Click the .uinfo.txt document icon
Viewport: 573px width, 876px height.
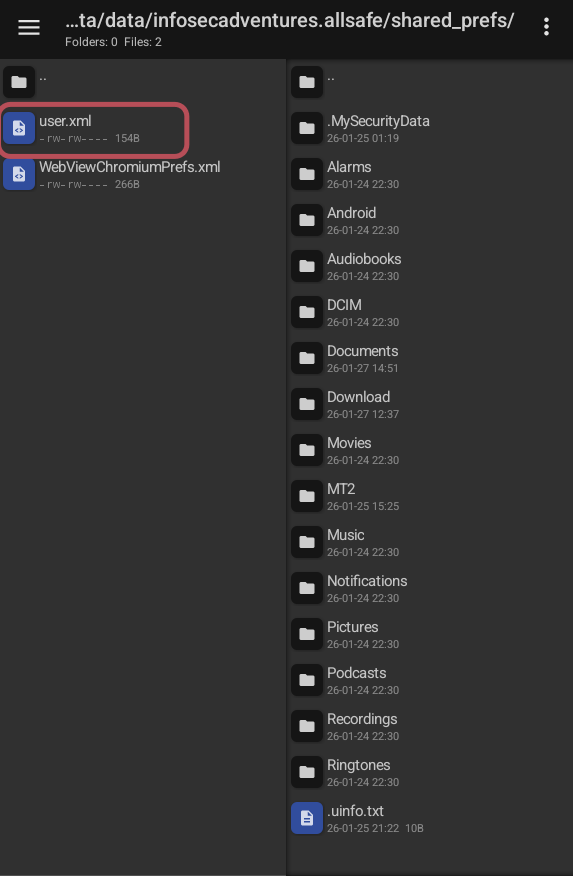click(307, 818)
